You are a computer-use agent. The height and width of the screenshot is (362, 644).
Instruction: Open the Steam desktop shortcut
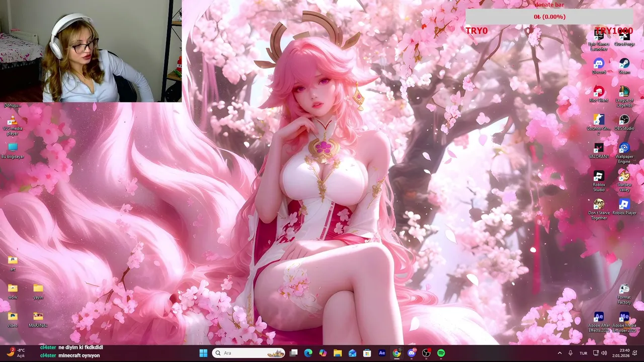coord(624,66)
